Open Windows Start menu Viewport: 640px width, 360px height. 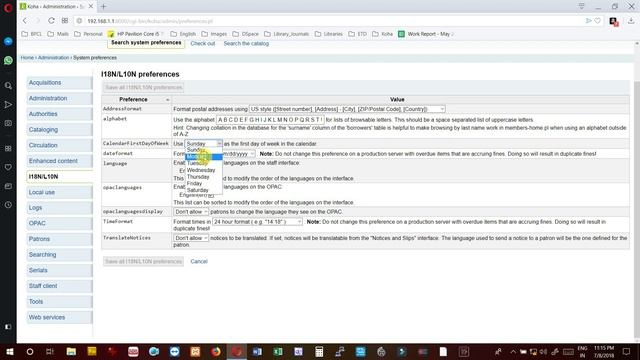[x=9, y=351]
